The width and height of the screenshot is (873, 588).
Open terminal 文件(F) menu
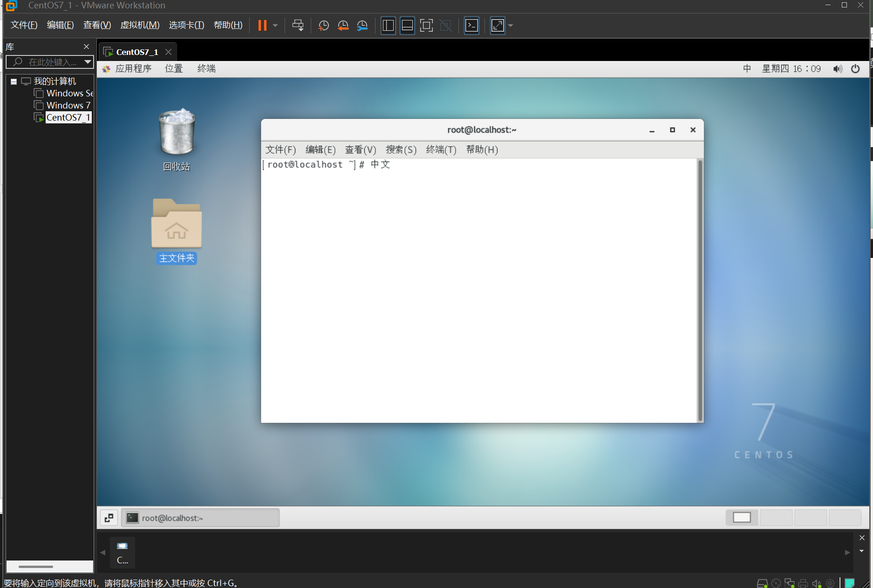point(280,149)
